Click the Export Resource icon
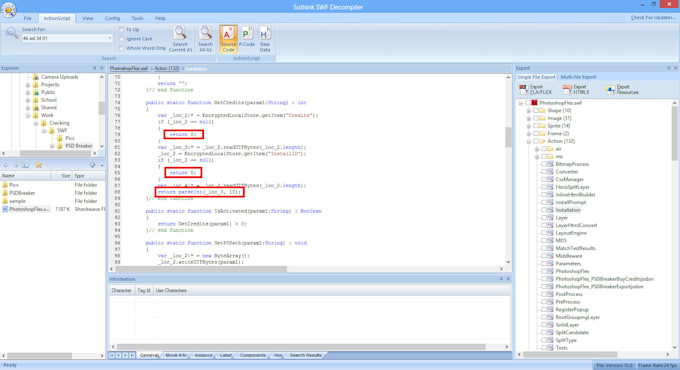The width and height of the screenshot is (680, 370). [611, 89]
